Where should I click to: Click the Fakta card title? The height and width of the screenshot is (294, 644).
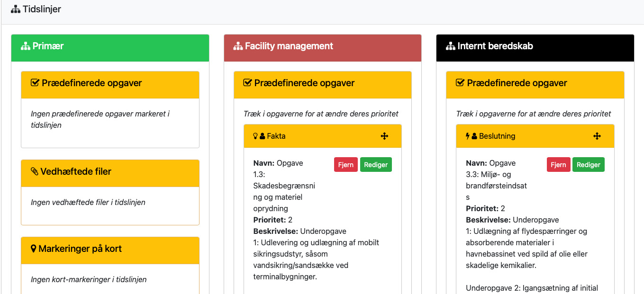pyautogui.click(x=276, y=136)
